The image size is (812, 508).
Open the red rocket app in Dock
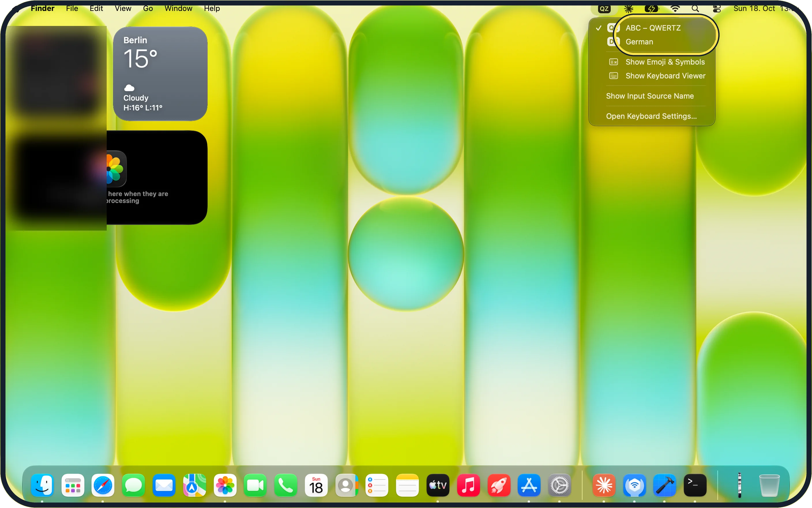tap(499, 485)
